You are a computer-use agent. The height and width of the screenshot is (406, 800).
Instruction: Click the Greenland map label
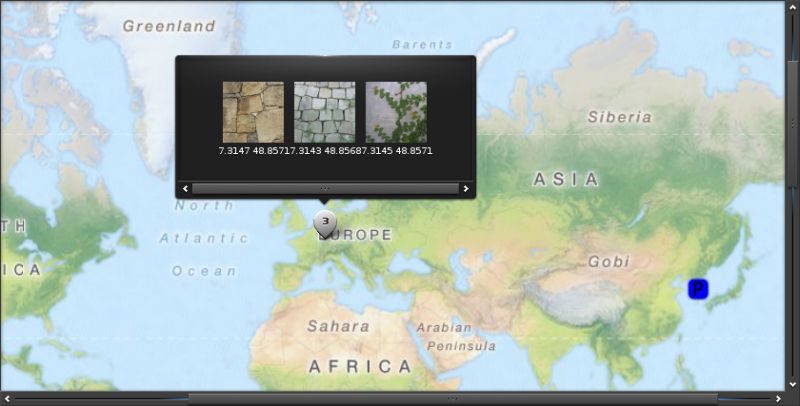point(169,26)
